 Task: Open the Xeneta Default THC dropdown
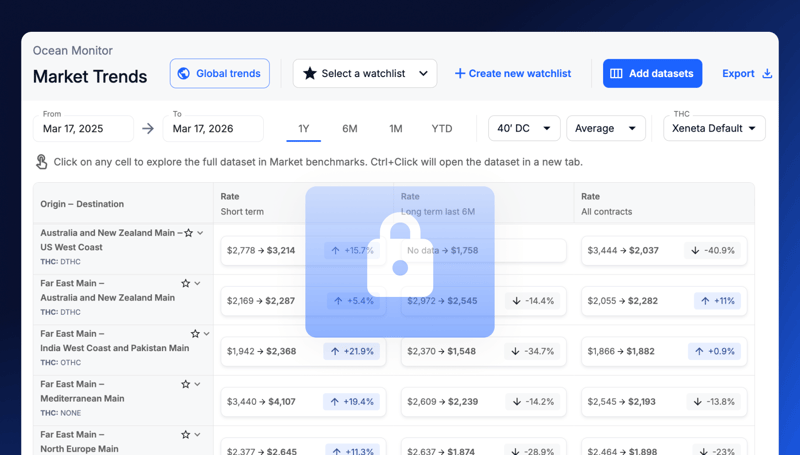coord(714,129)
